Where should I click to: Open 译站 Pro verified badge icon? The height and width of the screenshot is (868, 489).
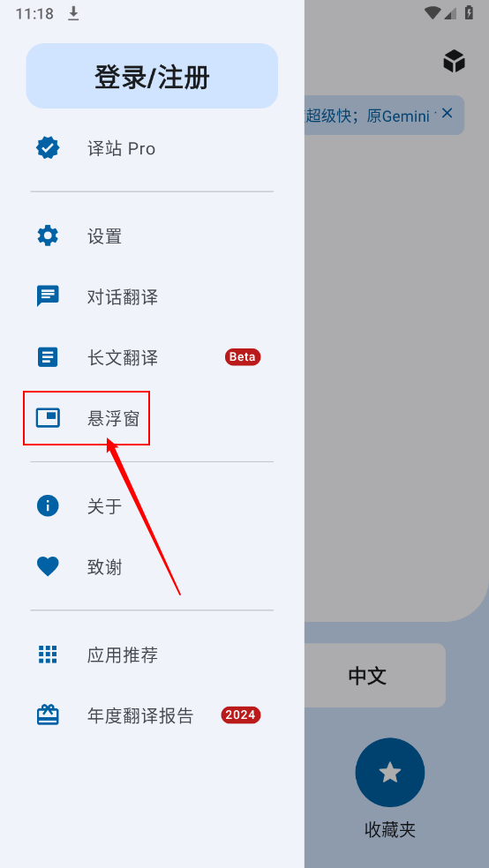click(x=48, y=148)
